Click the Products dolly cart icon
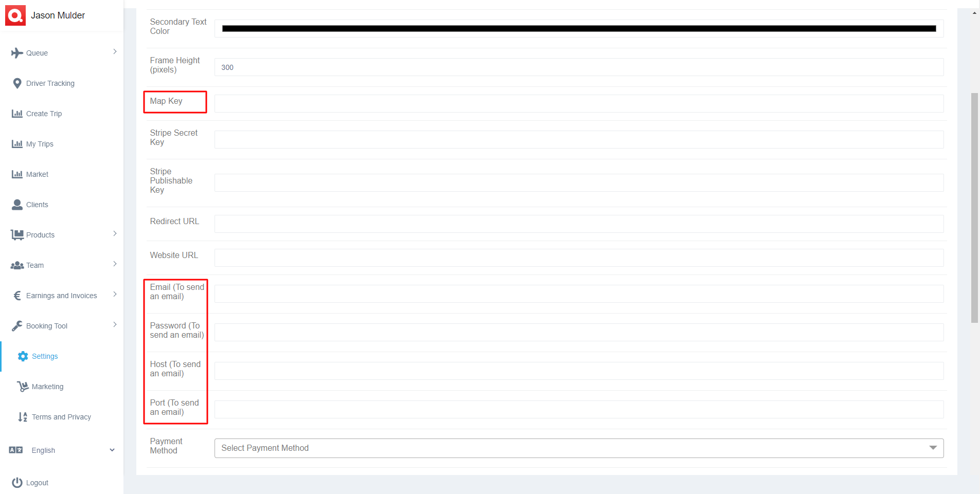980x494 pixels. click(17, 235)
